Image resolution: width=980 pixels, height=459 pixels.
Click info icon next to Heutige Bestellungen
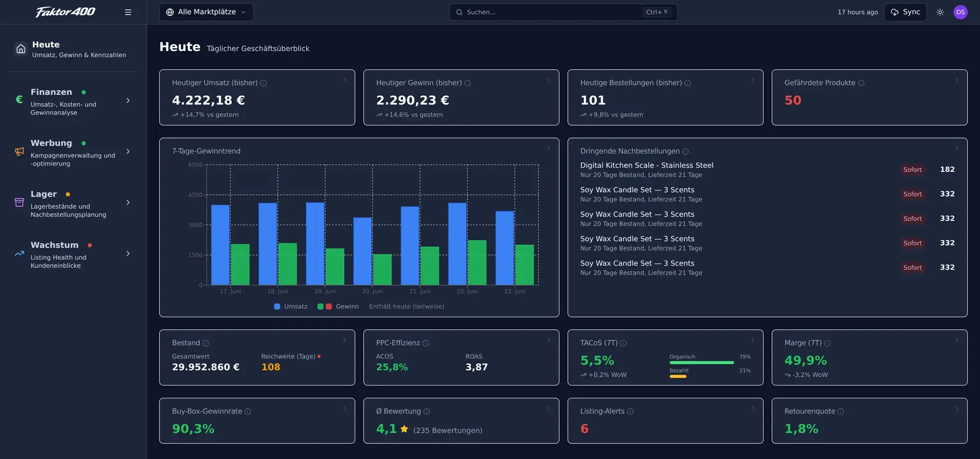(688, 83)
